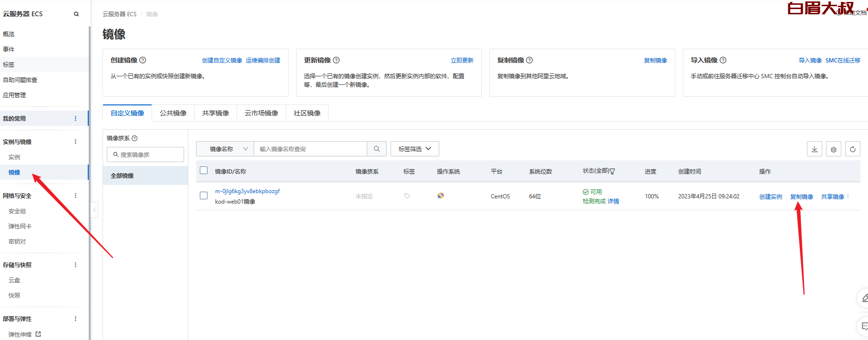
Task: Open the 标签筛选 dropdown
Action: pos(415,149)
